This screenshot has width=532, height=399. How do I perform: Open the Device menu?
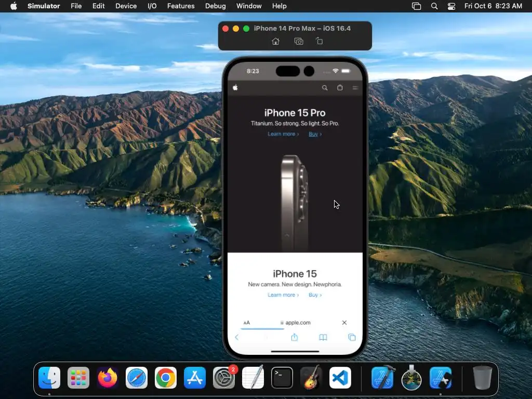126,6
